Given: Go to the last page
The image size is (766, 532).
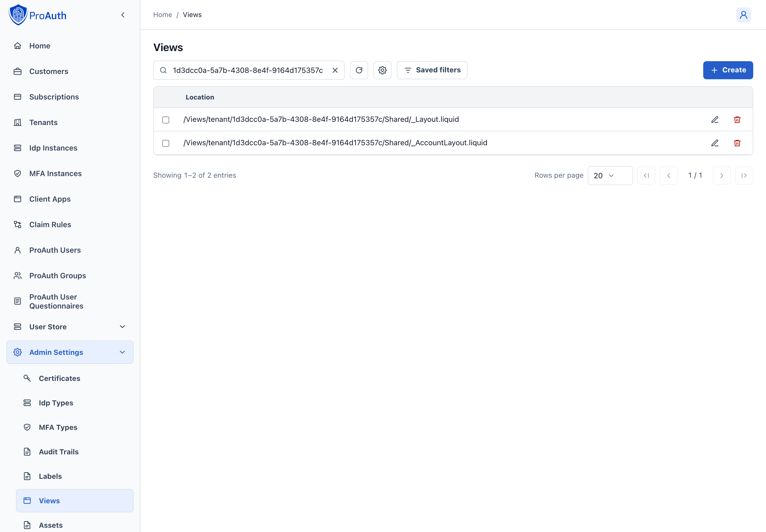Looking at the screenshot, I should tap(744, 176).
